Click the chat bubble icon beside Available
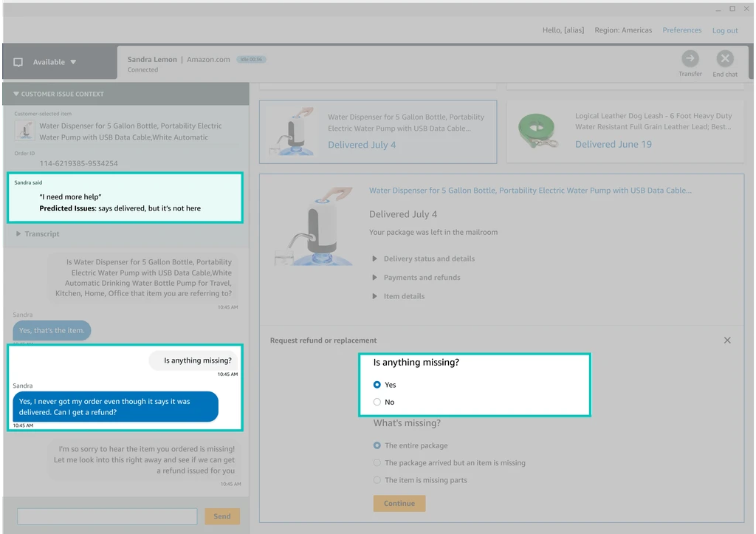This screenshot has width=756, height=534. click(x=18, y=63)
